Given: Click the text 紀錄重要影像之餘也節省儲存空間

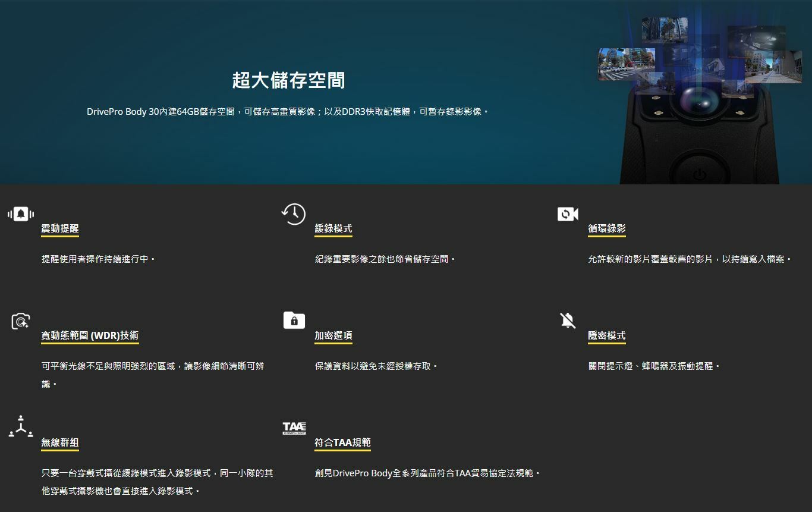Looking at the screenshot, I should (386, 259).
